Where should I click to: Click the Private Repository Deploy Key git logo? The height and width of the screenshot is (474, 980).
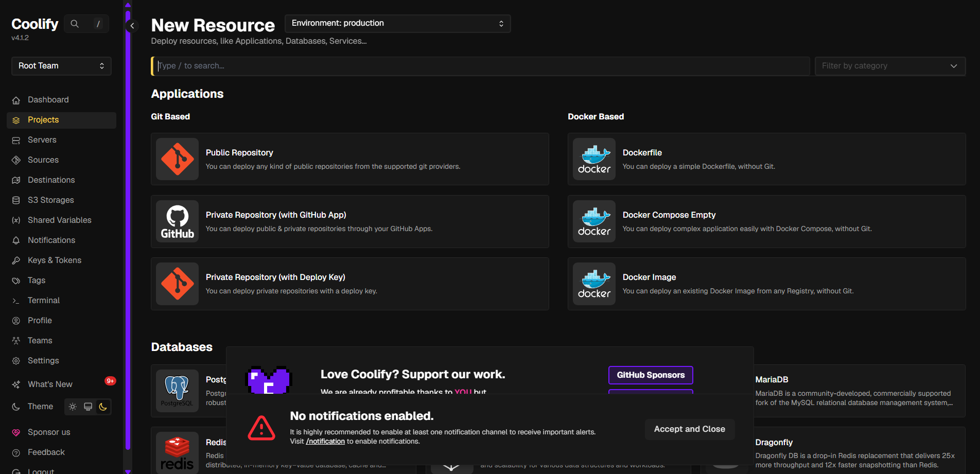tap(177, 284)
